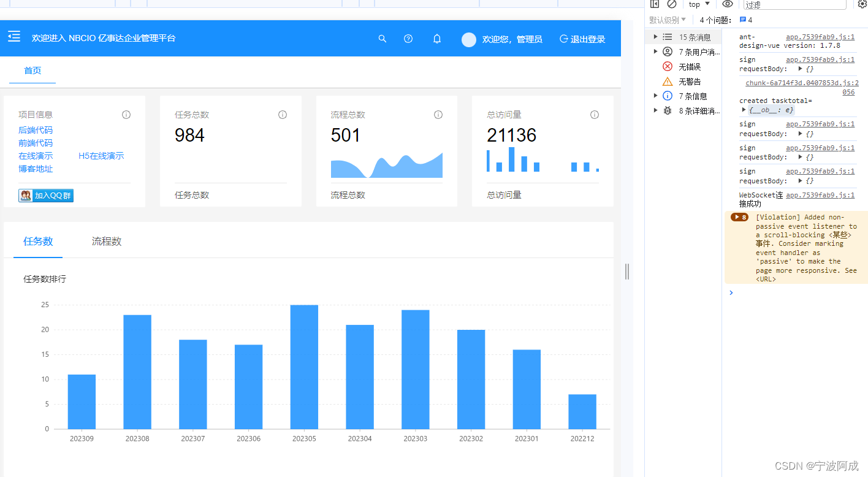868x477 pixels.
Task: Click the 202308 bar in chart
Action: point(137,372)
